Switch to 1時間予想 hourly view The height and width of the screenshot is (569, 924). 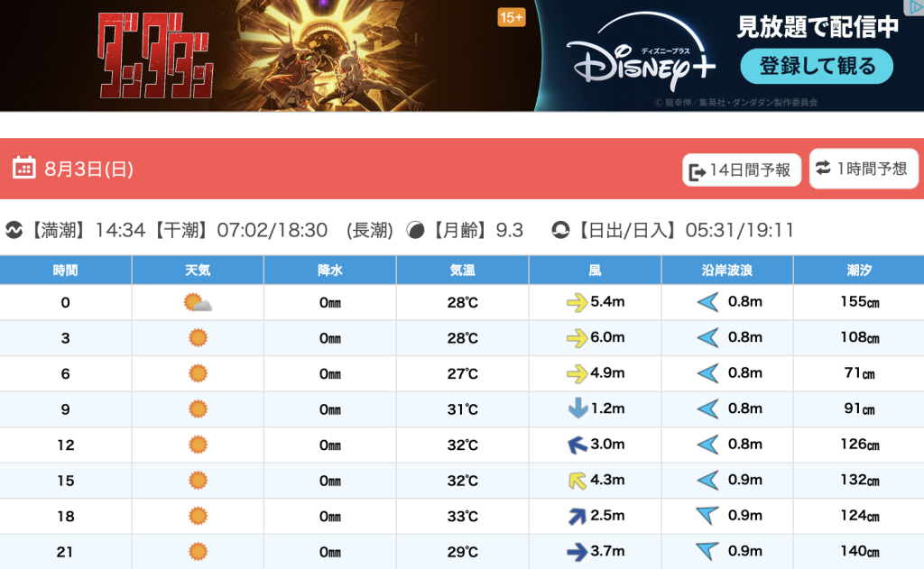click(x=863, y=168)
